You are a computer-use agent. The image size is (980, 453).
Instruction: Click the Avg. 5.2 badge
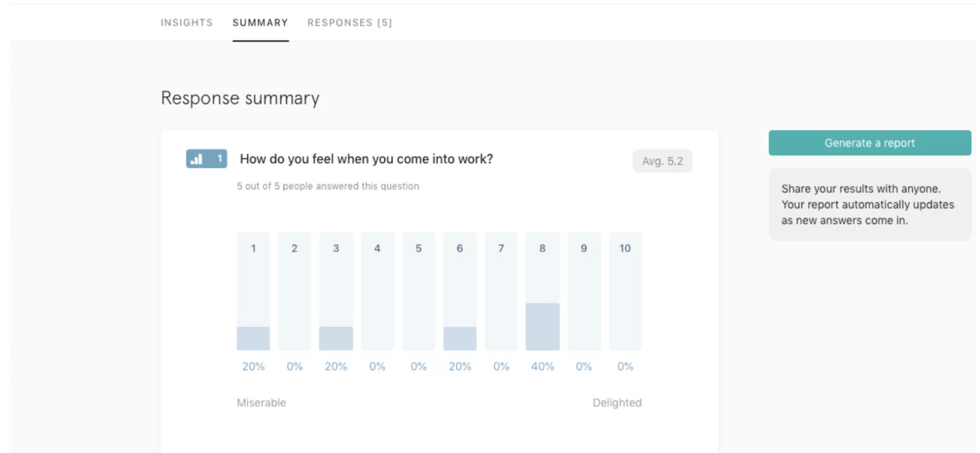pyautogui.click(x=662, y=161)
